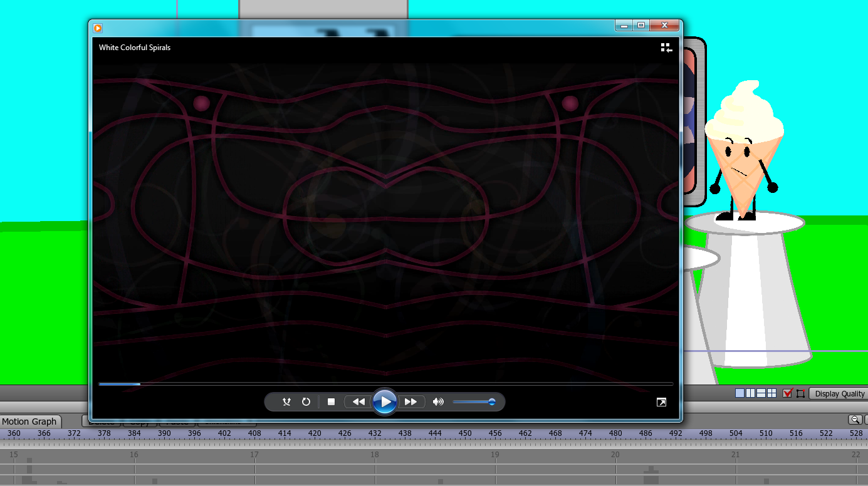The width and height of the screenshot is (868, 486).
Task: Close the media player window
Action: pos(664,26)
